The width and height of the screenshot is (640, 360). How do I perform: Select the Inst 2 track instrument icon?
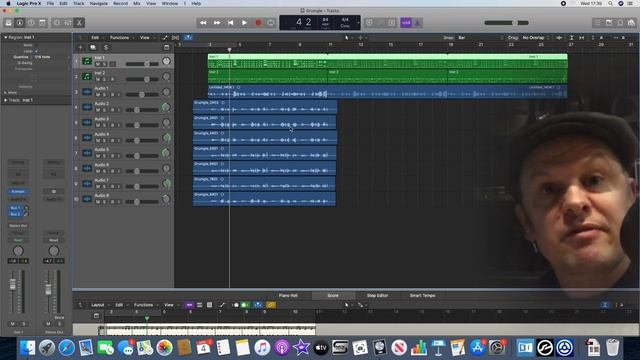87,76
